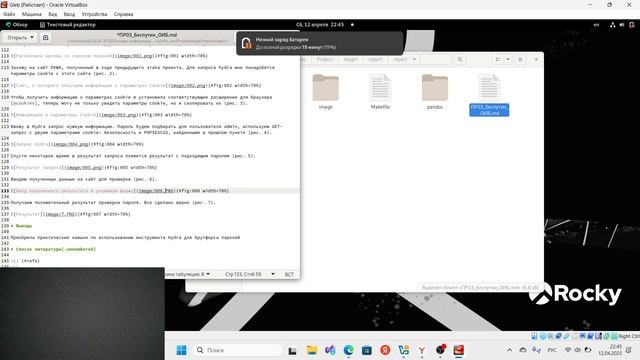The height and width of the screenshot is (360, 640).
Task: Click ПР03_Беспутин_ОИБ.md title in editor header
Action: [x=147, y=35]
